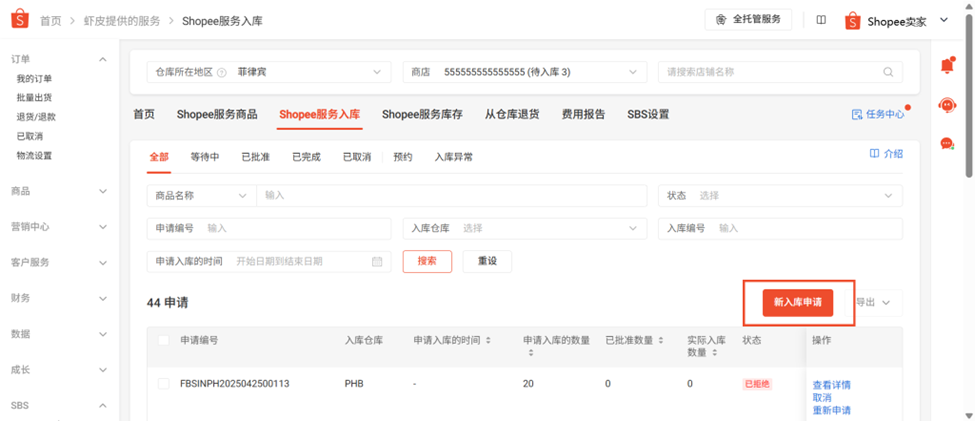Select the 入库异常 filter tab

coord(453,157)
